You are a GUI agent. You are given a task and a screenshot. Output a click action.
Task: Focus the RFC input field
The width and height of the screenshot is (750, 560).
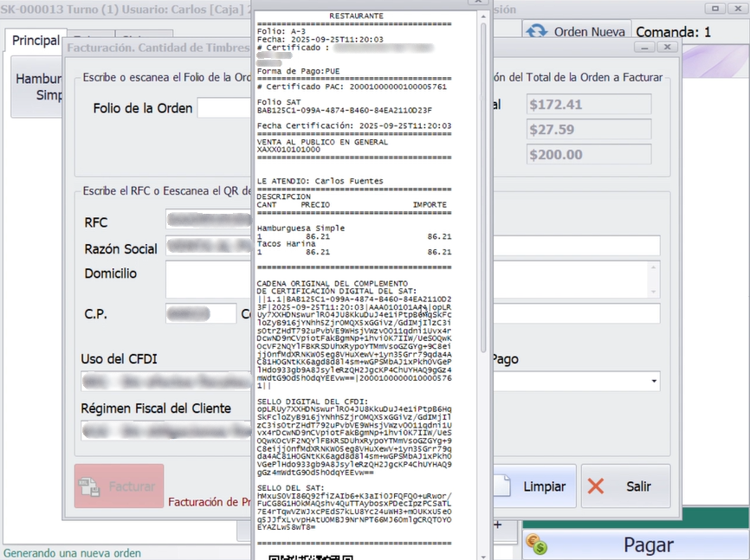point(208,222)
